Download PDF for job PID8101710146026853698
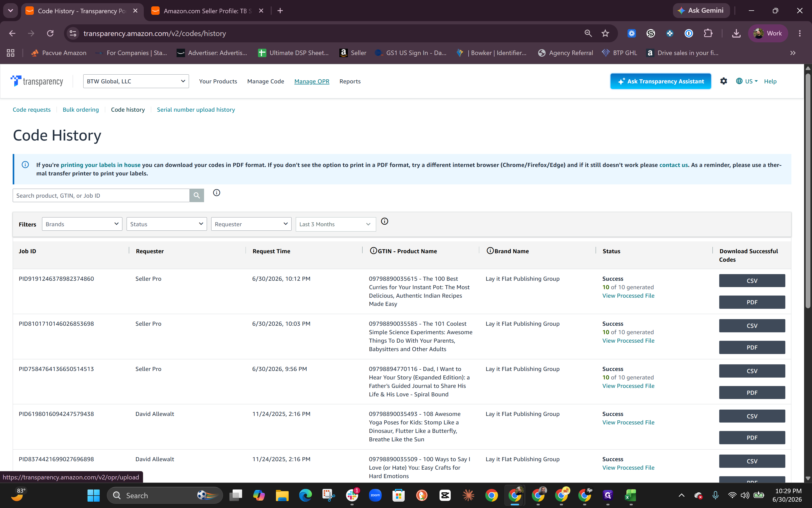Viewport: 812px width, 508px height. coord(752,347)
